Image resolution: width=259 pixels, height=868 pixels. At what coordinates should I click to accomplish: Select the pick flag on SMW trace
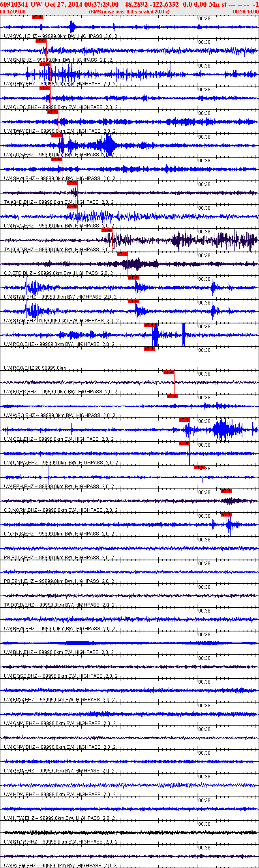pos(57,159)
